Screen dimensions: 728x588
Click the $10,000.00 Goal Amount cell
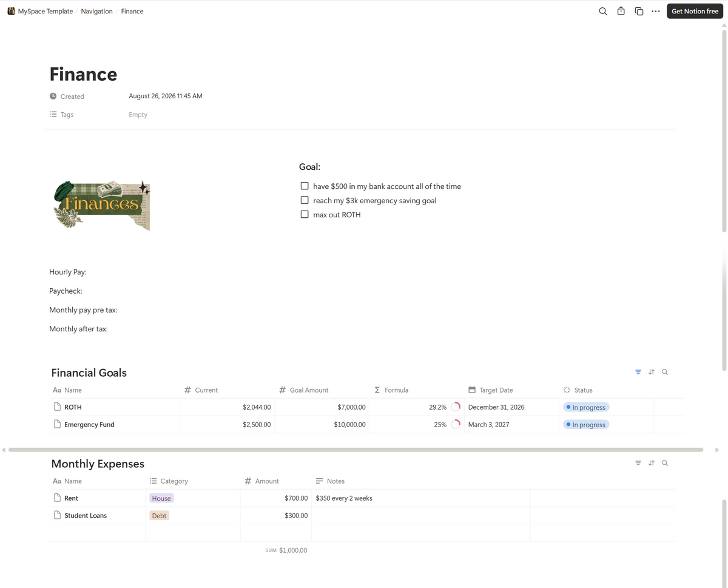322,425
